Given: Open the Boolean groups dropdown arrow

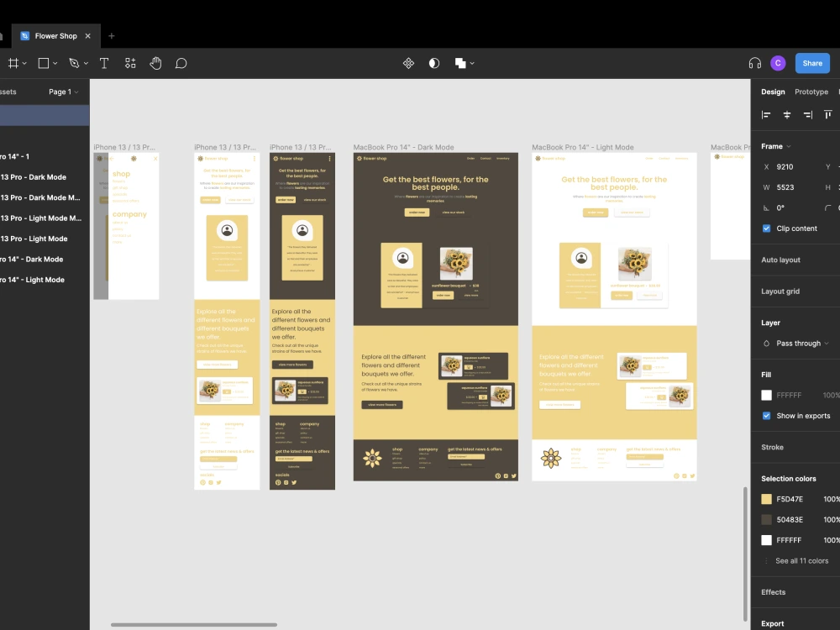Looking at the screenshot, I should click(x=472, y=64).
